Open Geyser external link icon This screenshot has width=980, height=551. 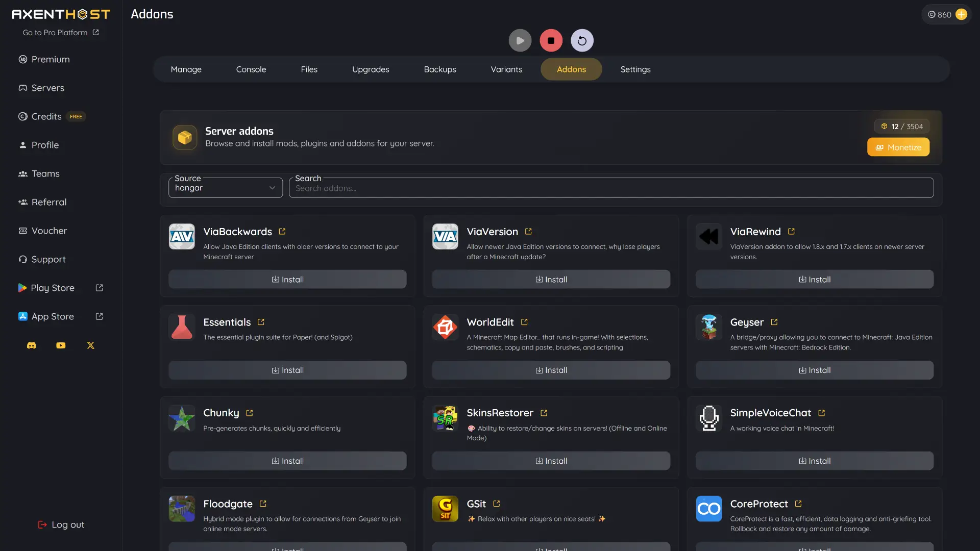click(x=774, y=322)
